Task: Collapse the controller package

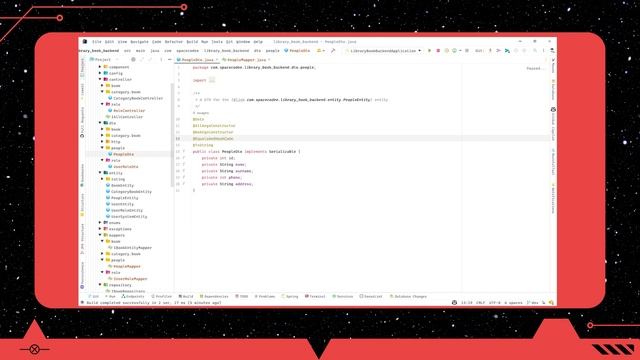Action: [x=100, y=79]
